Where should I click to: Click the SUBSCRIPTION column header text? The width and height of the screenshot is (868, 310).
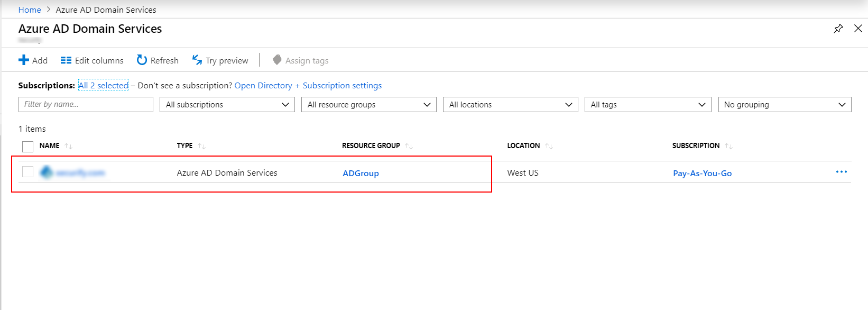tap(696, 146)
